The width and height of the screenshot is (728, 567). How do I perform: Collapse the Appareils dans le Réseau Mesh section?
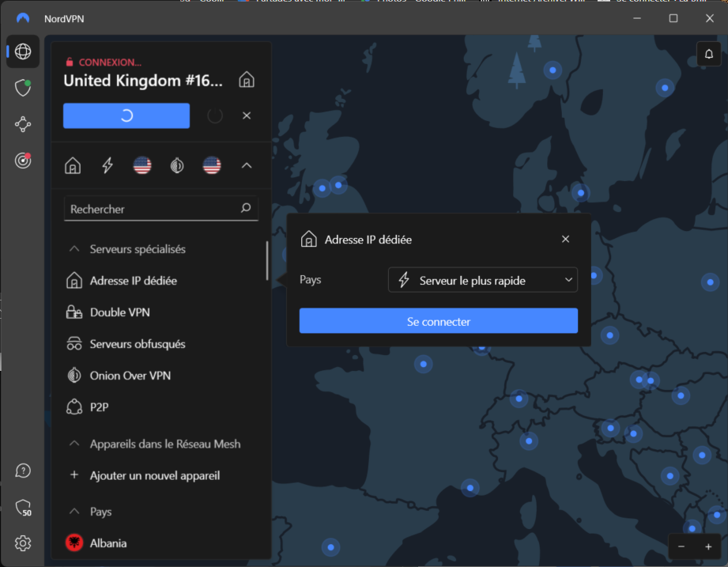coord(74,444)
